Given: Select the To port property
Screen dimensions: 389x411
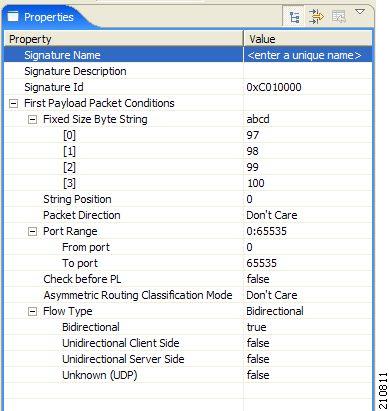Looking at the screenshot, I should (80, 263).
